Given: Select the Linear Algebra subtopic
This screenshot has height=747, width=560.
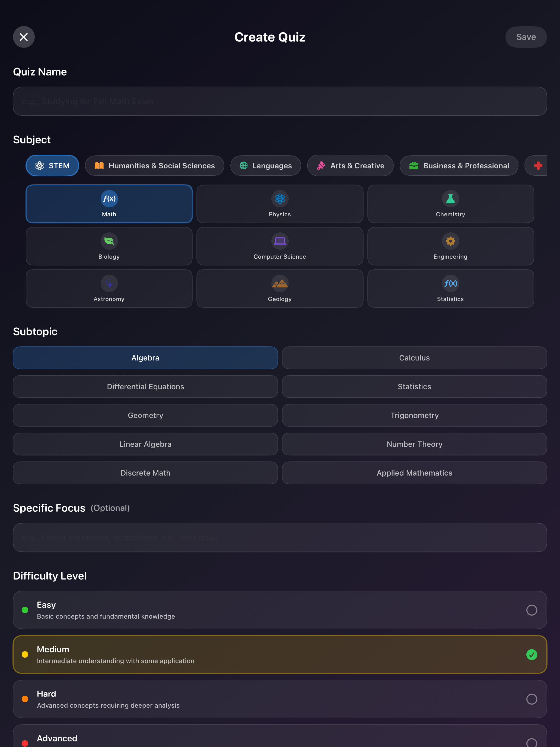Looking at the screenshot, I should [x=145, y=444].
